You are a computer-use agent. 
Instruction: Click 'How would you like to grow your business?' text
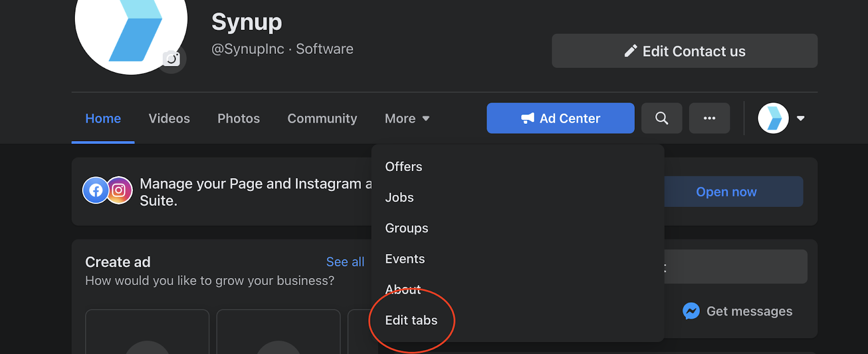click(x=210, y=281)
